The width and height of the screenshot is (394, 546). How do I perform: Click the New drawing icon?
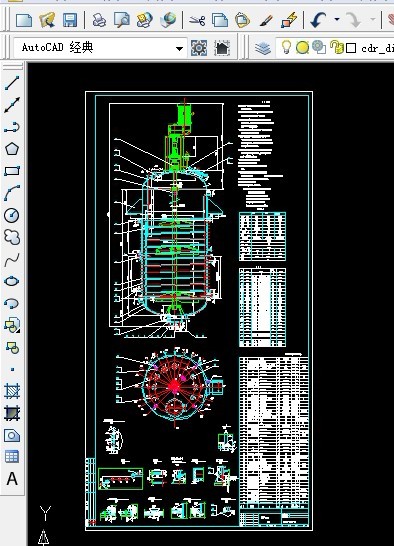[x=24, y=20]
